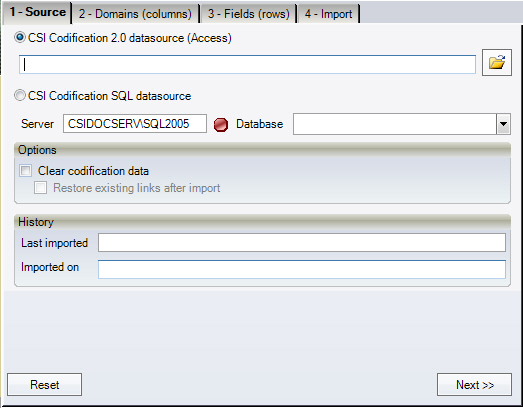
Task: Open the folder browse icon button
Action: pyautogui.click(x=497, y=62)
